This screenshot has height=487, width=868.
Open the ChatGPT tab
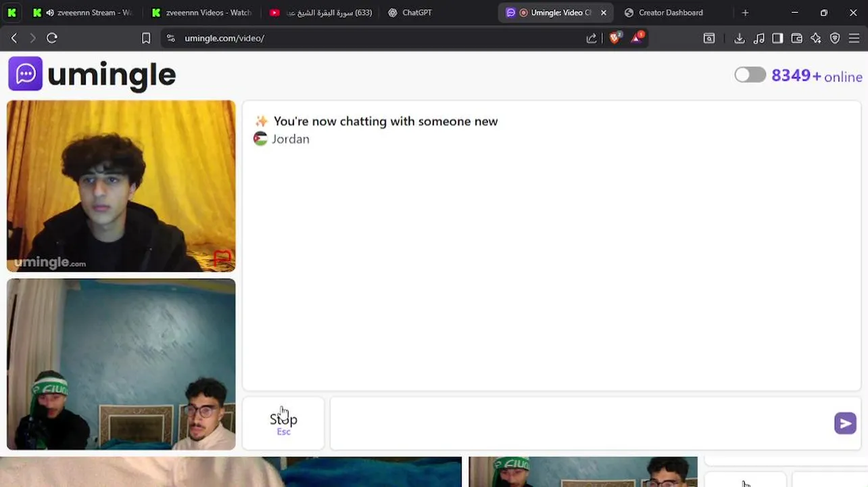point(410,12)
